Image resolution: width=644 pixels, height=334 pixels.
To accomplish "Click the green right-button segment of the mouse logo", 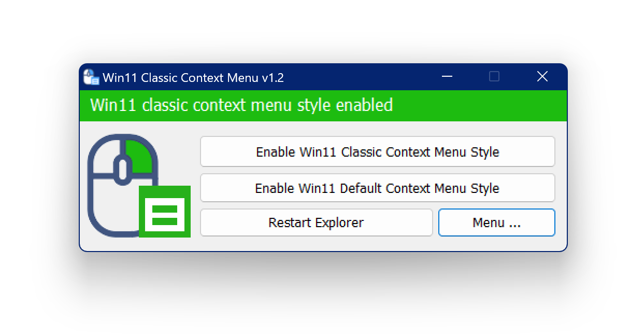I will coord(139,156).
